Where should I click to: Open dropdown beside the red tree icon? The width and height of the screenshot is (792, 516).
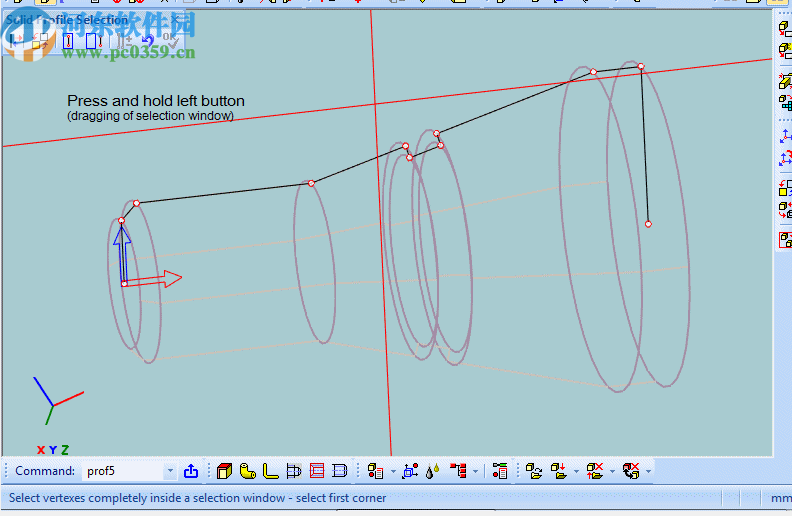pyautogui.click(x=475, y=472)
